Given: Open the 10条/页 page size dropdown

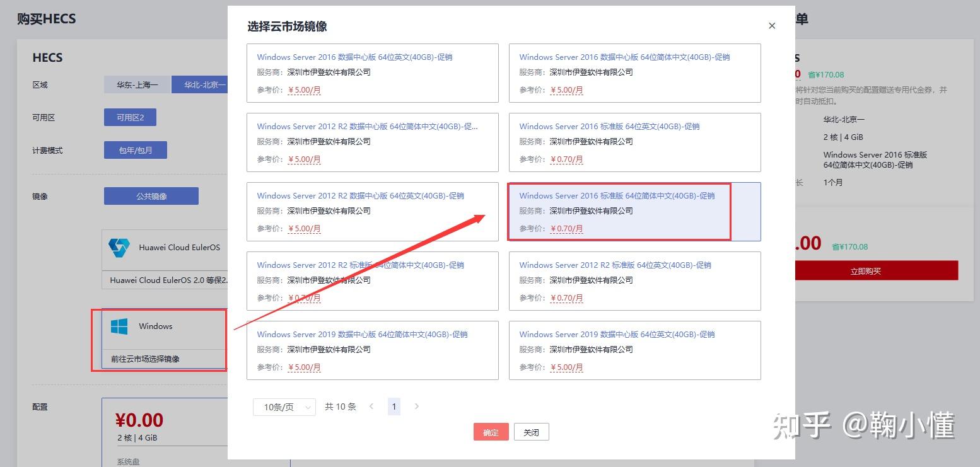Looking at the screenshot, I should (284, 407).
